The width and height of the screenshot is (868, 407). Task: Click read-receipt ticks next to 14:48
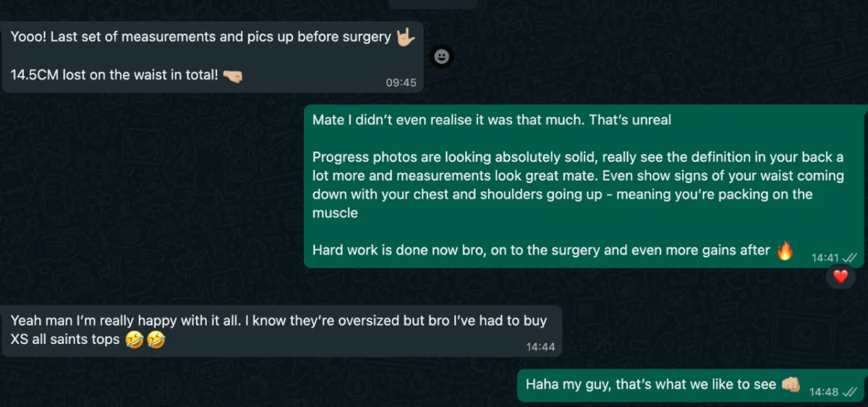tap(851, 392)
